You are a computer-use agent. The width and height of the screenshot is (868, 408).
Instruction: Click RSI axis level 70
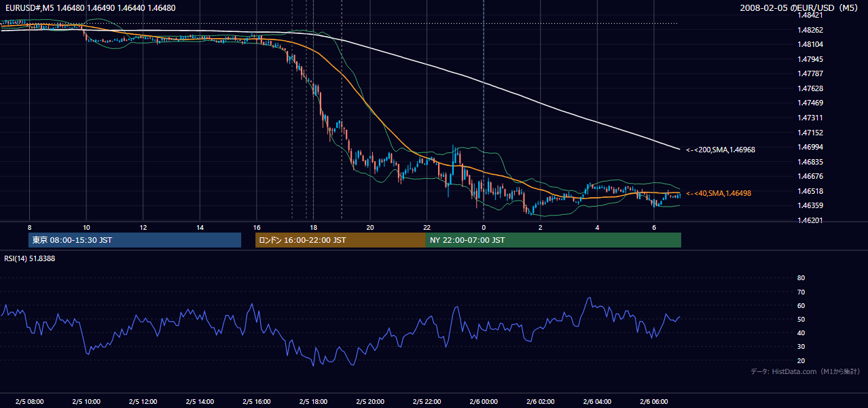click(801, 292)
